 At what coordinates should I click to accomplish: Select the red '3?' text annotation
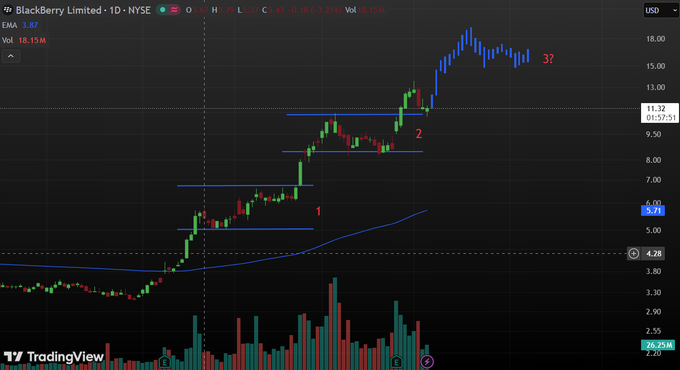(548, 59)
